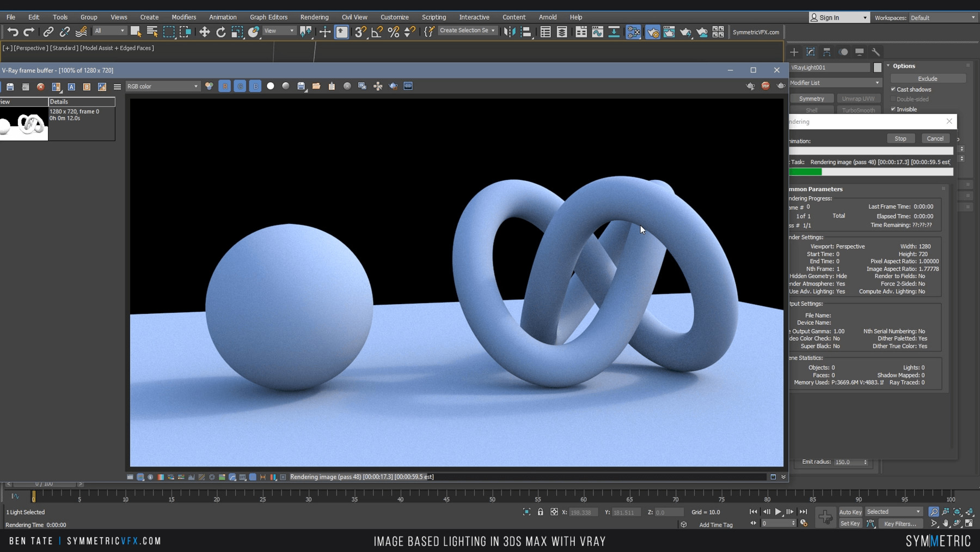Click the render history thumbnail
This screenshot has width=980, height=552.
(x=24, y=124)
